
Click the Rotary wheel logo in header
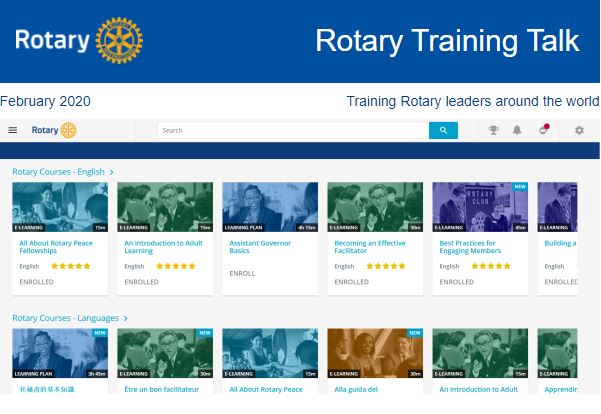(x=119, y=40)
